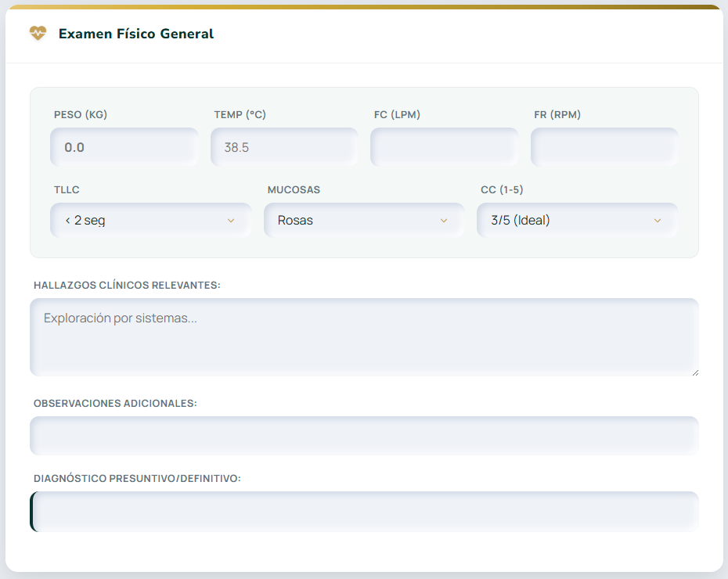Click the Diagnóstico Presuntivo/Definitivo input
This screenshot has height=579, width=728.
click(x=364, y=512)
